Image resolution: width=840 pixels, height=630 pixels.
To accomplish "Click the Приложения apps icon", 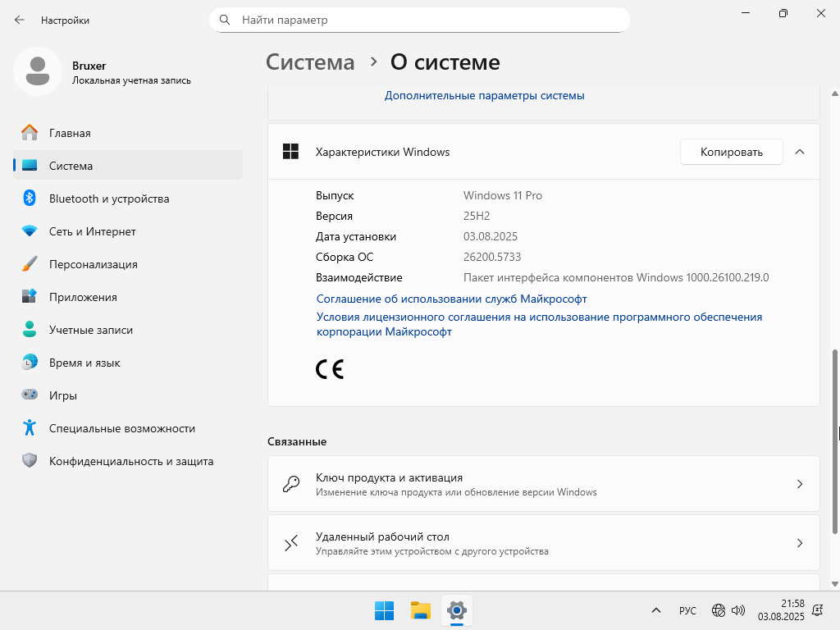I will (x=30, y=296).
